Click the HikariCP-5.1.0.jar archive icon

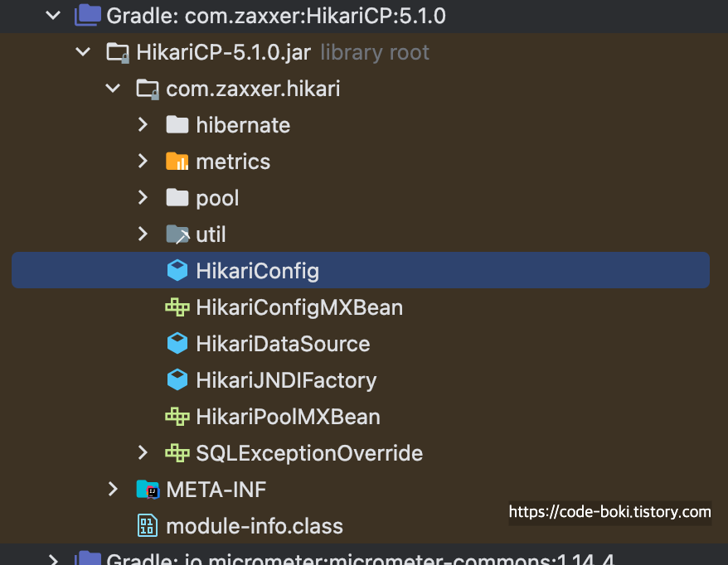[118, 52]
